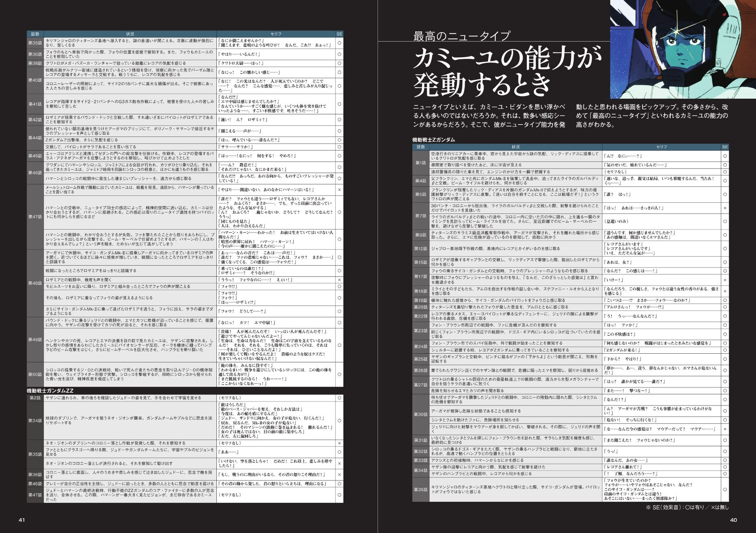Click the line '「サラ……サラか！」'
Viewport: 756px width, 533px height.
[x=236, y=147]
